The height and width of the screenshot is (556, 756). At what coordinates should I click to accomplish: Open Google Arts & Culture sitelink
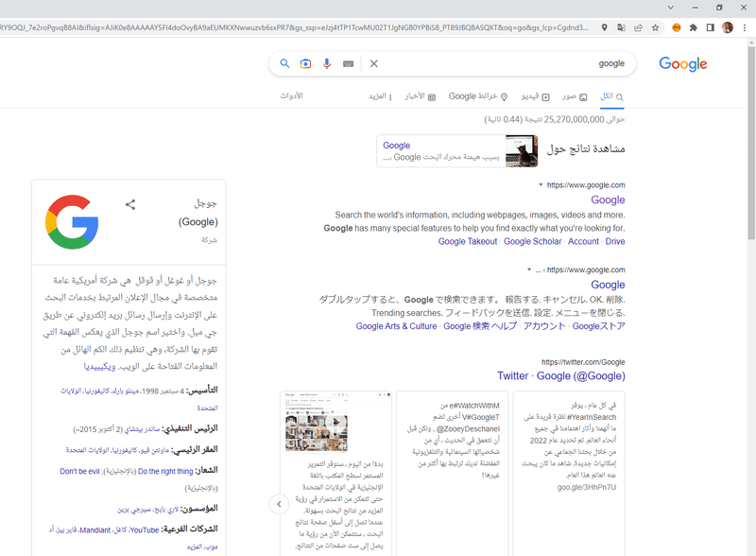[x=396, y=326]
